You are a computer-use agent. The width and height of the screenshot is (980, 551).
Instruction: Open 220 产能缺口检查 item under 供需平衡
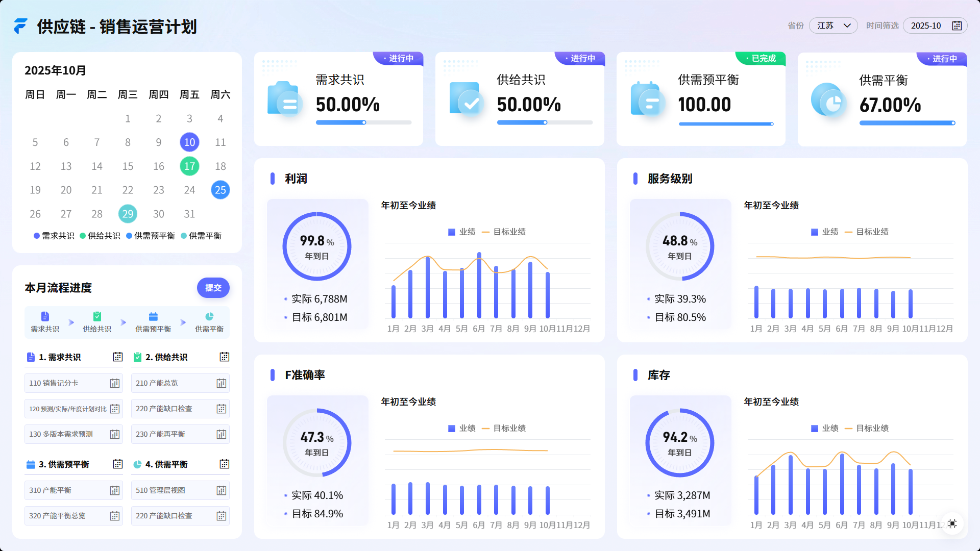pos(180,516)
